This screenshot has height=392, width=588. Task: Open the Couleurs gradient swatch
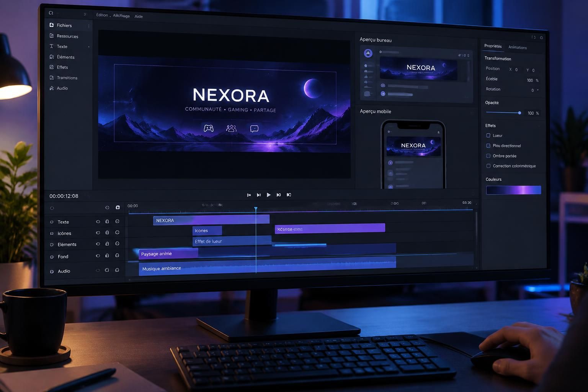pos(513,190)
